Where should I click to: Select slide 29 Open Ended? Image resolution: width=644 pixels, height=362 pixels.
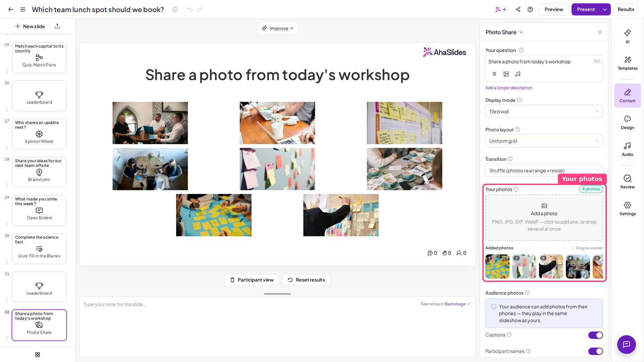[39, 210]
